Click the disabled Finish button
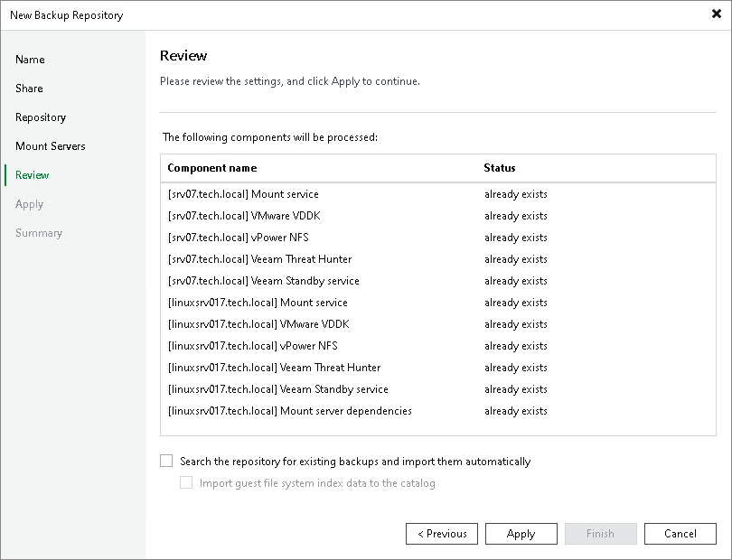This screenshot has width=732, height=560. click(600, 534)
